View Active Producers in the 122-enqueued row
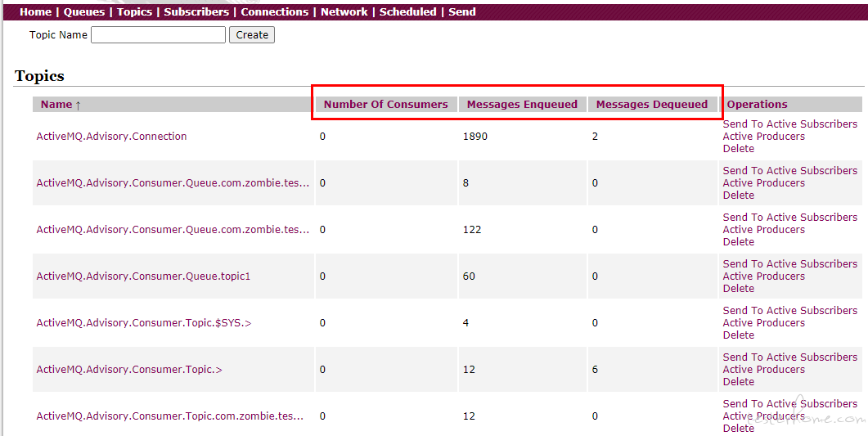Screen dimensions: 868x436 pos(764,229)
